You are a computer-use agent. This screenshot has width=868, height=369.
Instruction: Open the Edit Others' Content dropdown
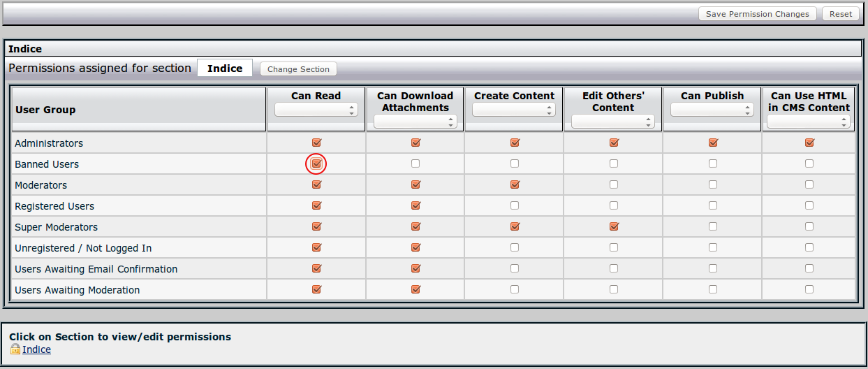click(x=613, y=122)
